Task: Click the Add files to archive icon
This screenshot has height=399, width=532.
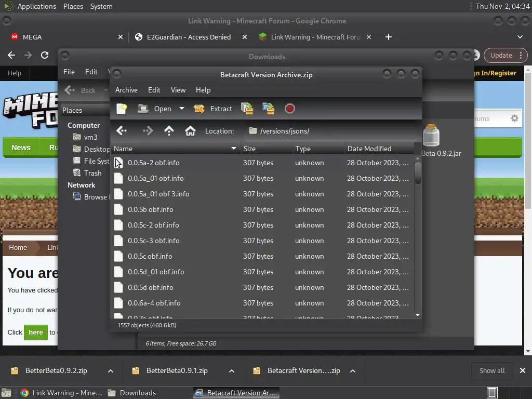Action: (x=247, y=109)
